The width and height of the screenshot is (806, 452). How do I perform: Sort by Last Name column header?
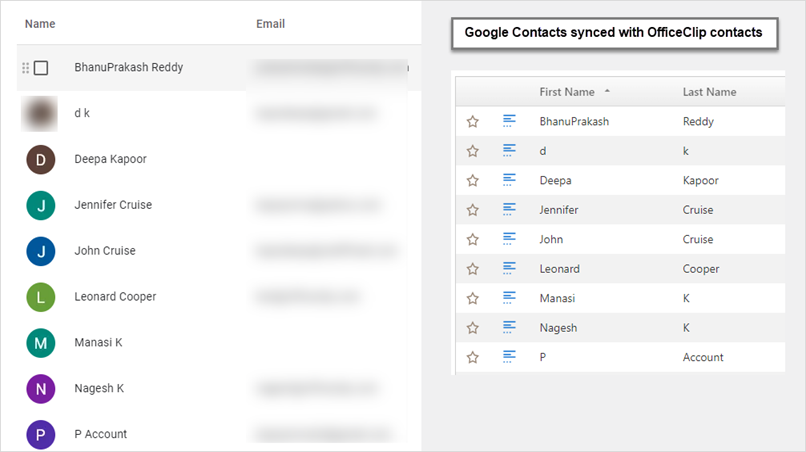click(709, 92)
